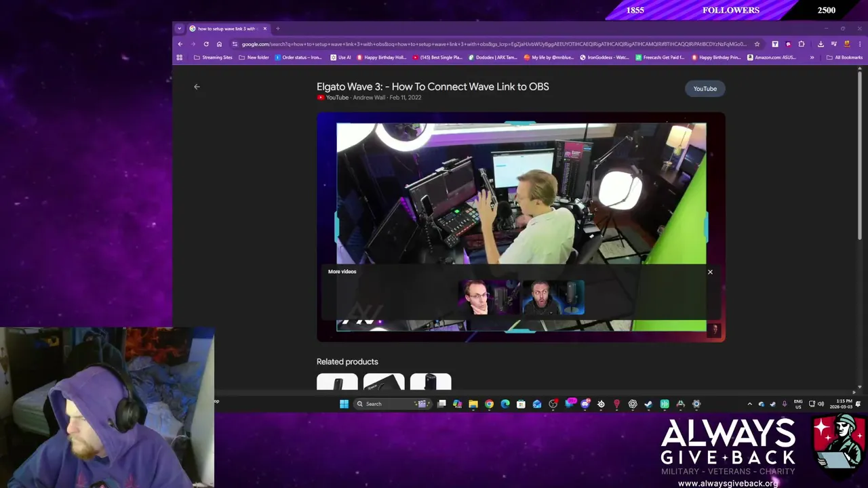Open File Explorer from the taskbar
The height and width of the screenshot is (488, 868).
pos(473,404)
